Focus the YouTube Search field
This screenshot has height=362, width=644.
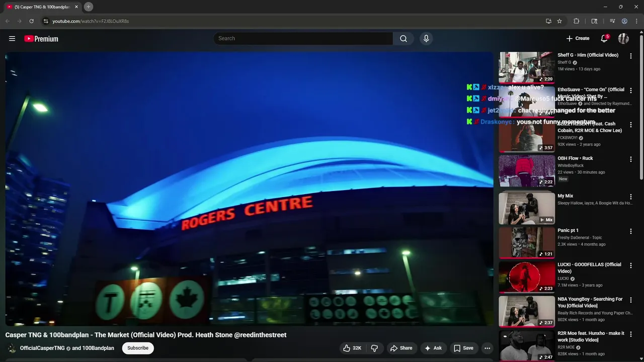(x=303, y=39)
